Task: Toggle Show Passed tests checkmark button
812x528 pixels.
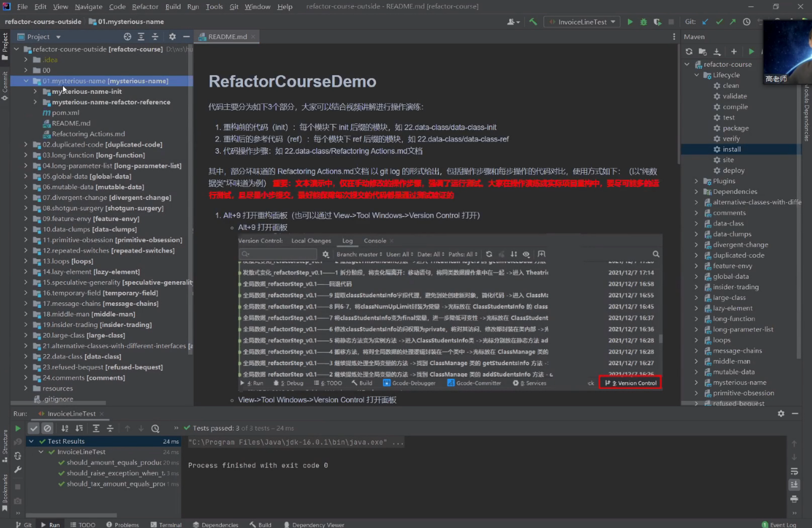Action: [x=34, y=428]
